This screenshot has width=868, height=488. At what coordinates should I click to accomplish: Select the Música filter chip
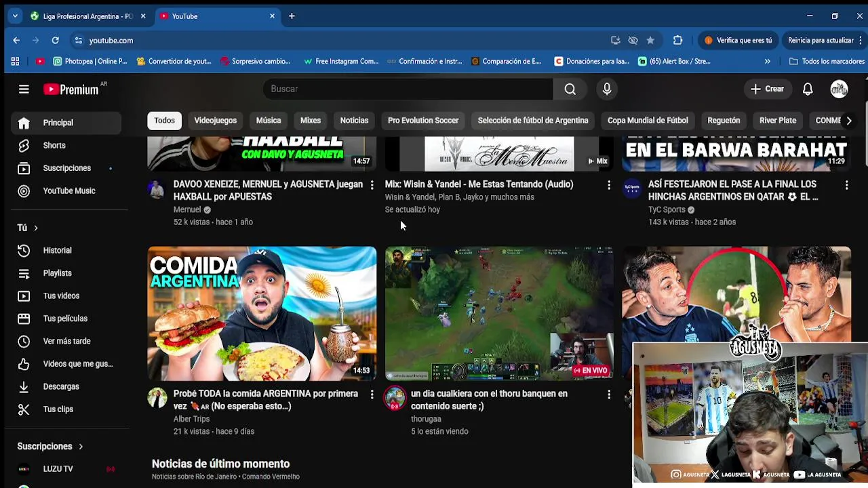[269, 121]
